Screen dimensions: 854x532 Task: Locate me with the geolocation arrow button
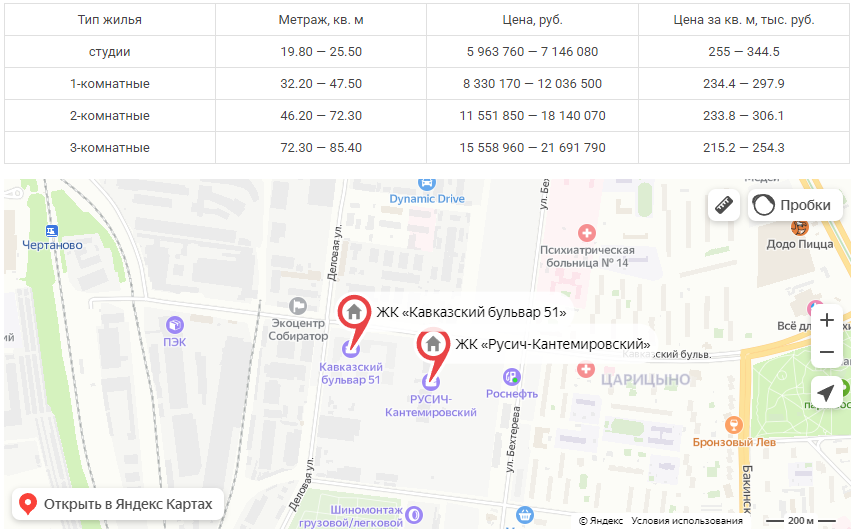click(827, 392)
